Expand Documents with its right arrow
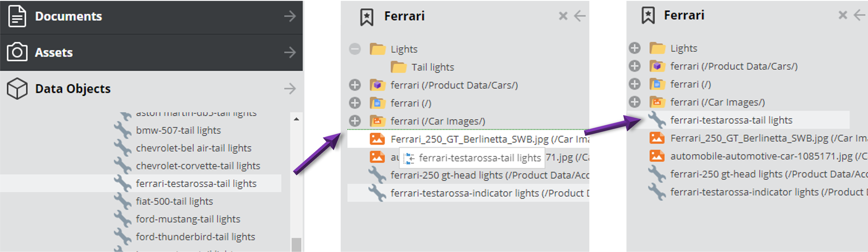The image size is (868, 252). [290, 16]
